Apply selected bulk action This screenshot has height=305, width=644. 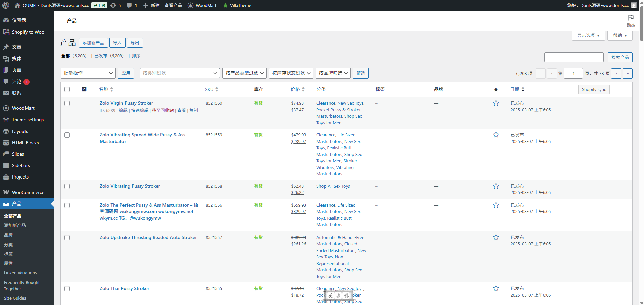pos(126,73)
